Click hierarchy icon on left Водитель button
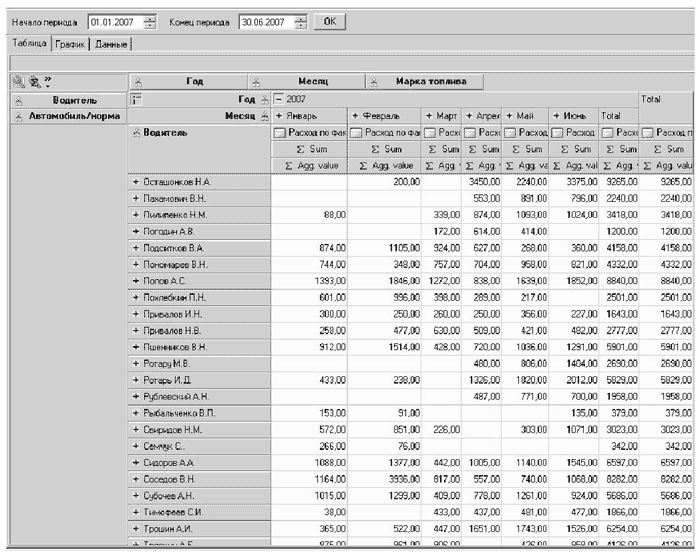This screenshot has height=554, width=700. point(19,101)
